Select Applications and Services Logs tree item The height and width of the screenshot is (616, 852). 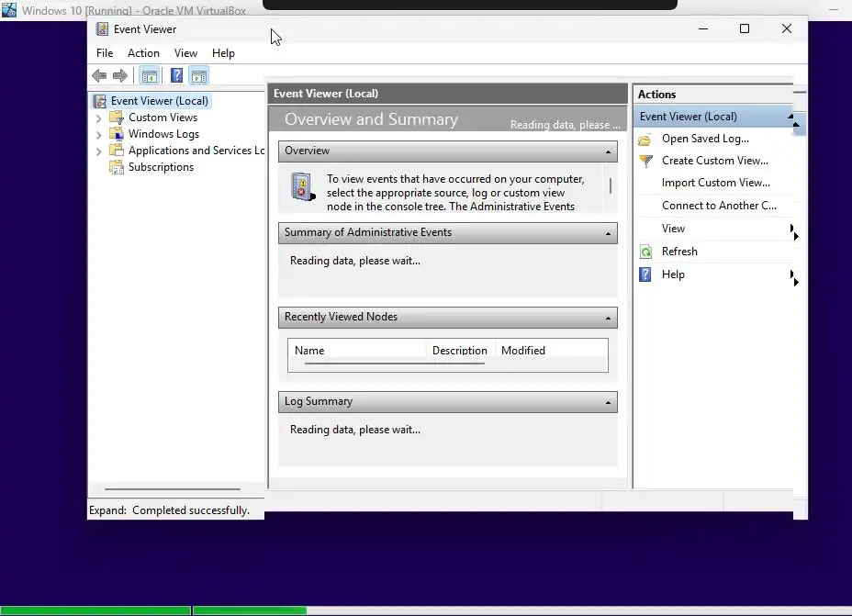point(196,150)
